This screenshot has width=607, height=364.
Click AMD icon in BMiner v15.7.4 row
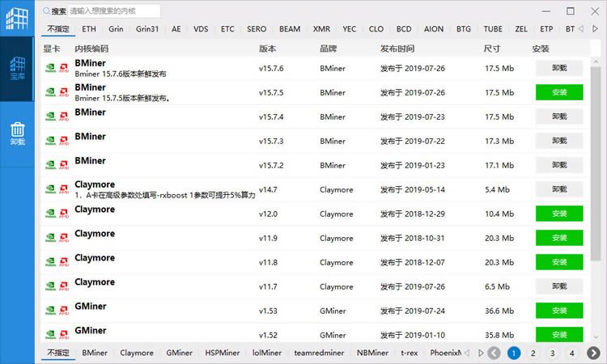pyautogui.click(x=64, y=116)
